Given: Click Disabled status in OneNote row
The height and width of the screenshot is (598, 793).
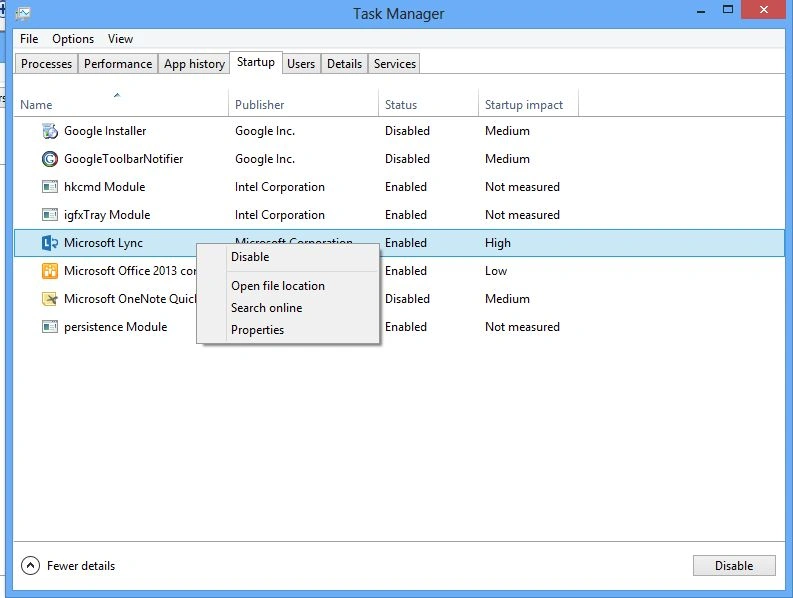Looking at the screenshot, I should [x=407, y=299].
